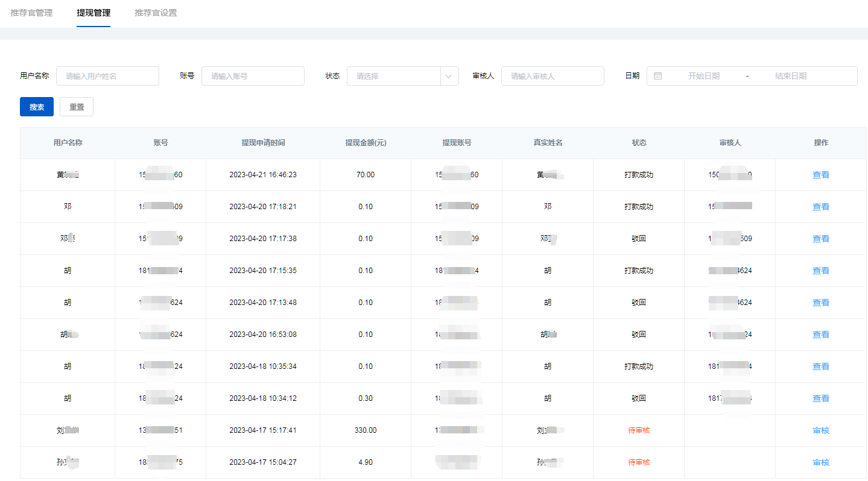Select the 70.00 amount cell
This screenshot has width=868, height=481.
[x=366, y=175]
